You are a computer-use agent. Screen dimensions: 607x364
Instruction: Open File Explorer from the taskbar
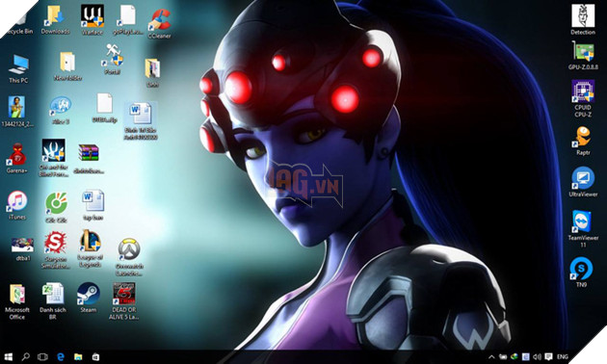[x=78, y=356]
